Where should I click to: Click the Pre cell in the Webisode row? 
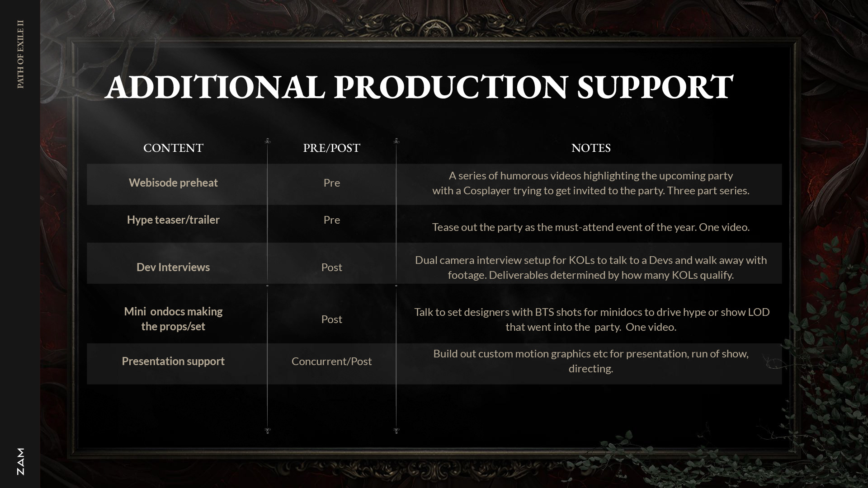[331, 183]
